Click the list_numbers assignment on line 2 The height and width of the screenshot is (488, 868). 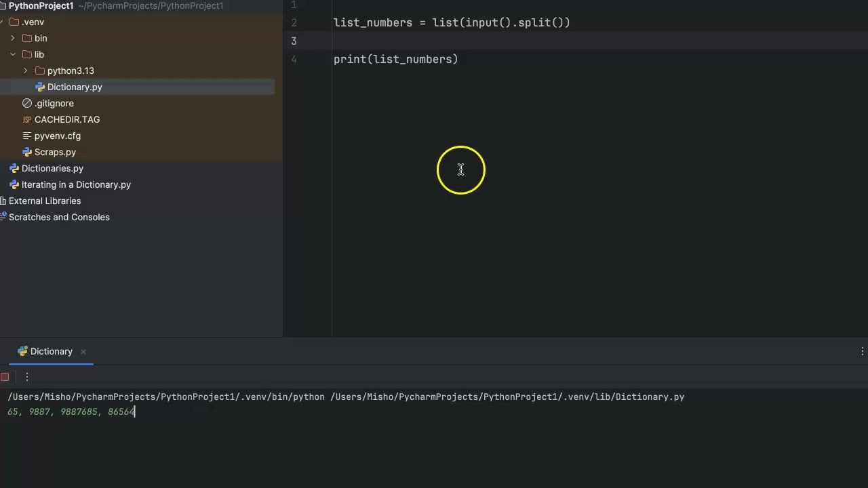tap(452, 22)
